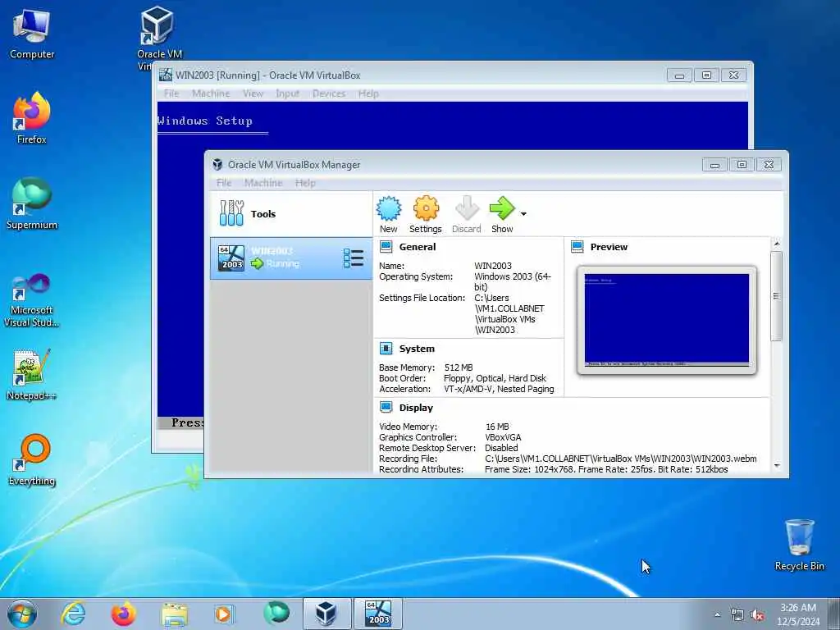The width and height of the screenshot is (840, 630).
Task: Open Machine menu in WIN2003 VM window
Action: [x=211, y=94]
